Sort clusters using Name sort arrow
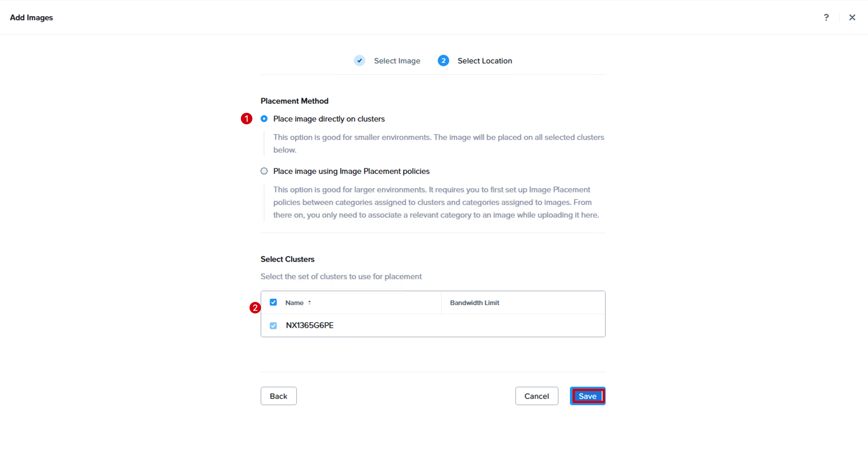The image size is (868, 449). (x=309, y=303)
